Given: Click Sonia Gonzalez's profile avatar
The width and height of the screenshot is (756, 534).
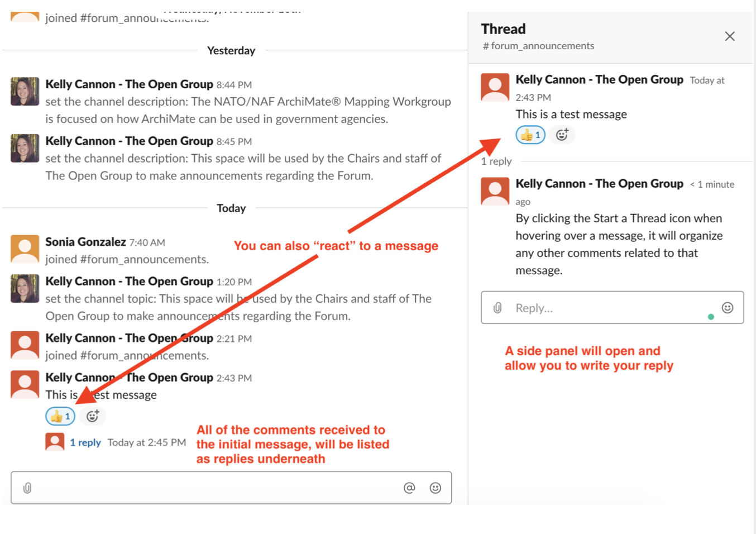Looking at the screenshot, I should [25, 248].
